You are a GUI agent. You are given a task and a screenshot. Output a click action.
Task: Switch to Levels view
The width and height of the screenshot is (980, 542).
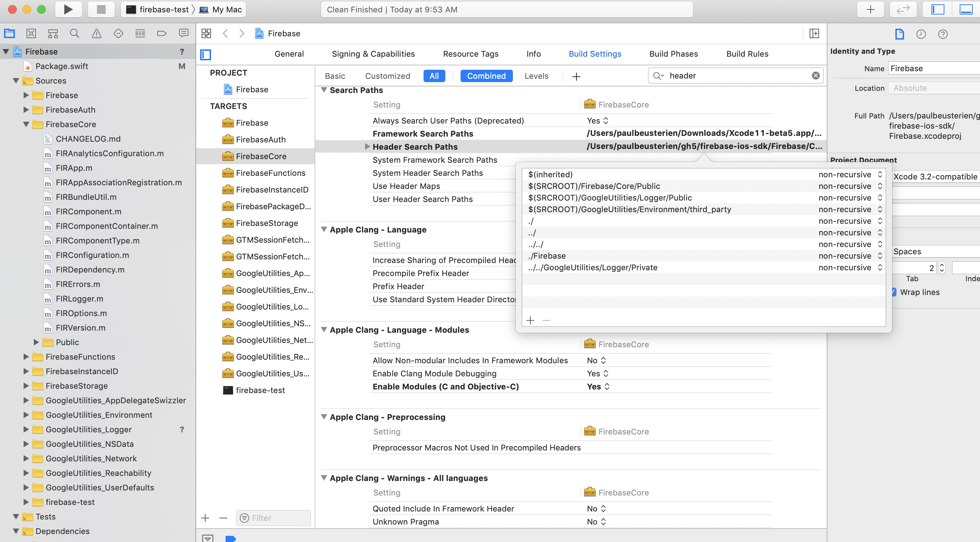click(x=536, y=76)
